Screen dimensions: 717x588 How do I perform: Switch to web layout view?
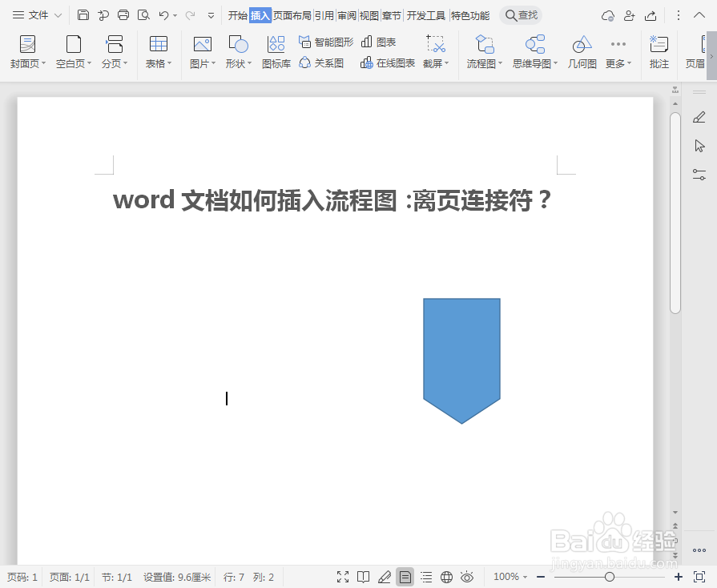pyautogui.click(x=447, y=577)
